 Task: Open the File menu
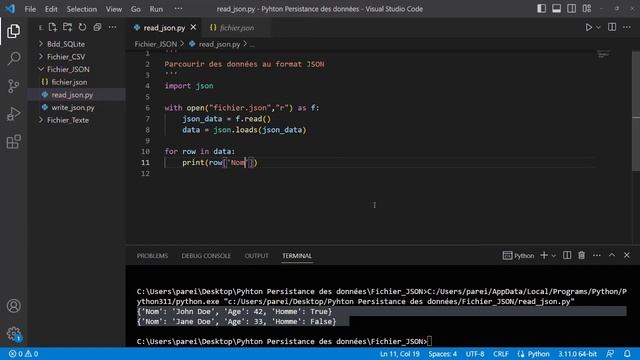point(30,9)
